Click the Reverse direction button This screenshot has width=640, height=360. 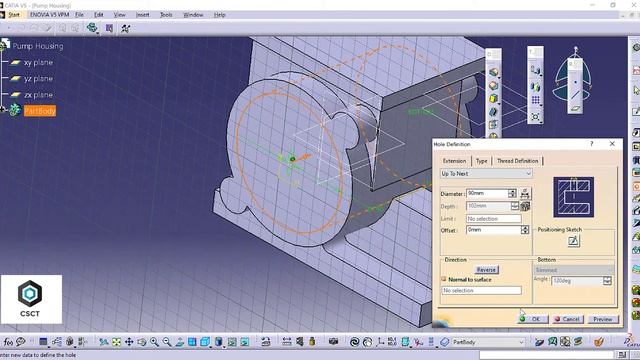pos(486,270)
